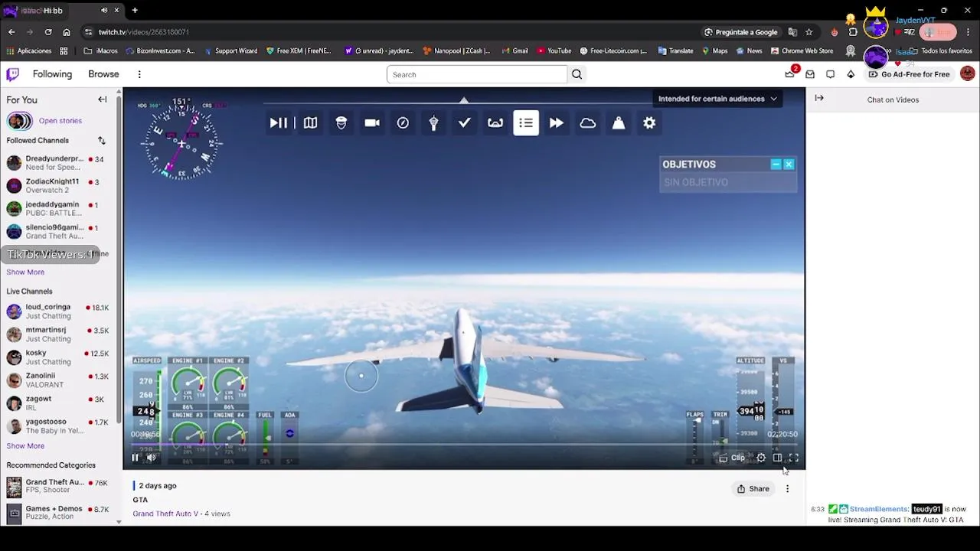The width and height of the screenshot is (980, 551).
Task: Open the iMacros bookmark folder
Action: [x=101, y=51]
